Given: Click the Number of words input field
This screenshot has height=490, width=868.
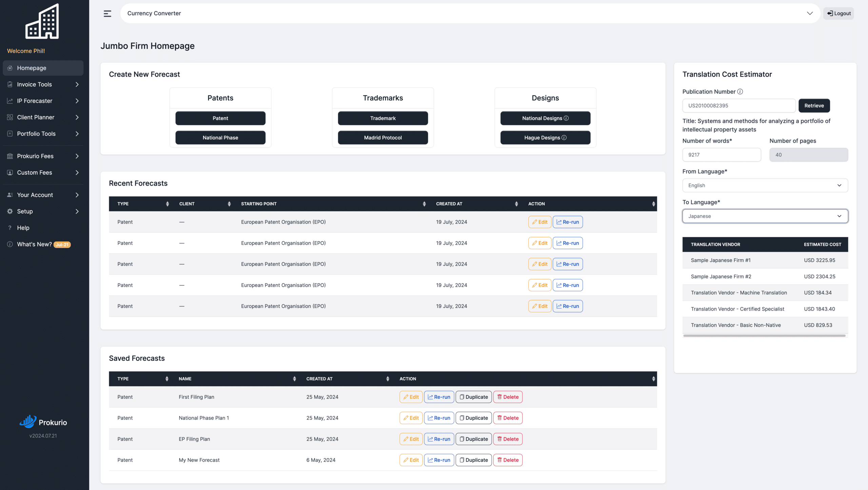Looking at the screenshot, I should point(722,155).
